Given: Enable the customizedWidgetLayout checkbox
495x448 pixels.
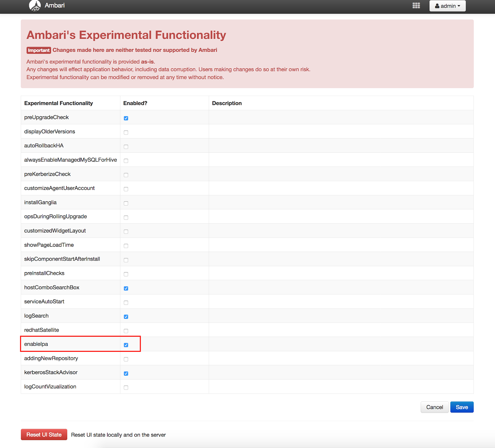Looking at the screenshot, I should coord(126,232).
